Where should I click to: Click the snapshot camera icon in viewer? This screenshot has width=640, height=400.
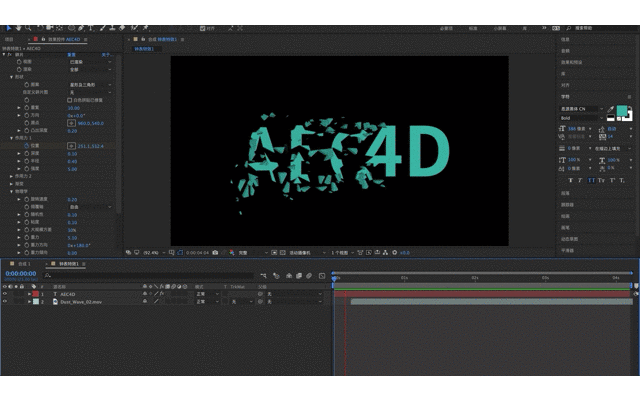[x=215, y=253]
